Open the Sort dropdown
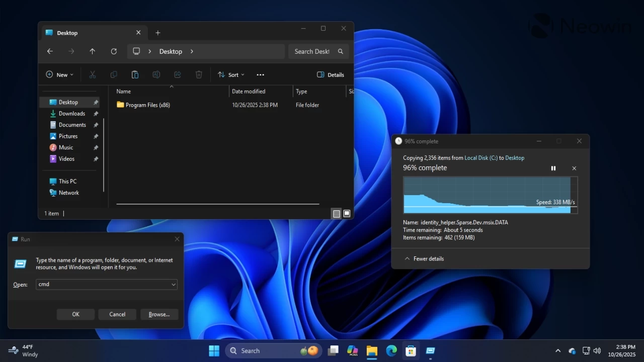 230,74
